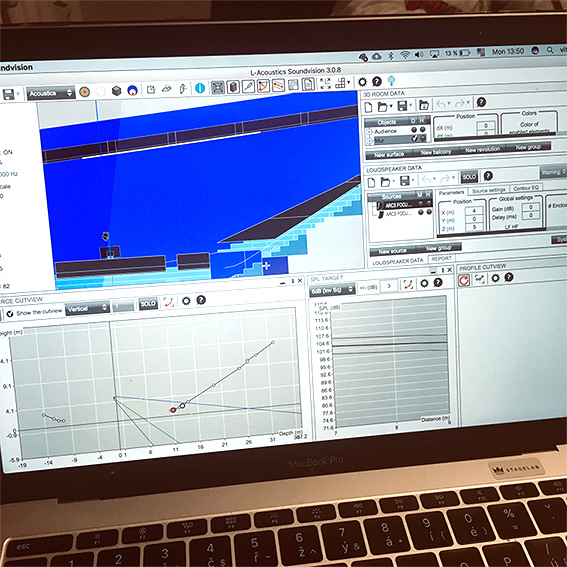This screenshot has width=567, height=567.
Task: Click the New source button
Action: [392, 251]
